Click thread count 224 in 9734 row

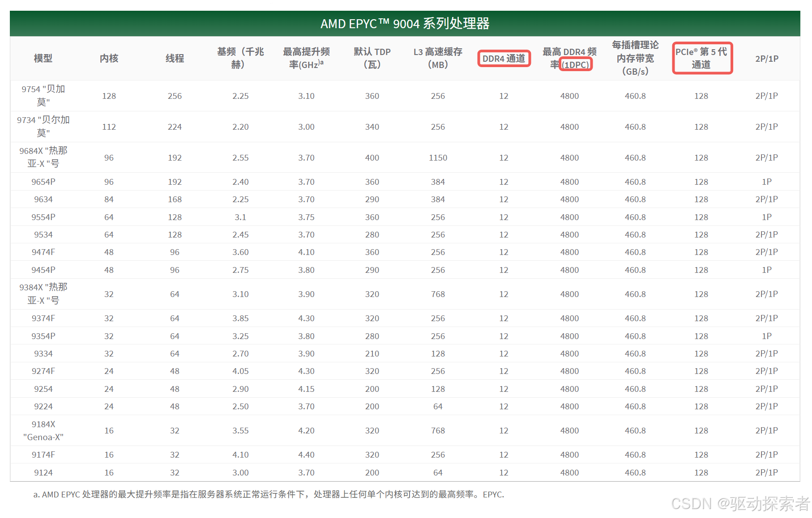pyautogui.click(x=175, y=127)
